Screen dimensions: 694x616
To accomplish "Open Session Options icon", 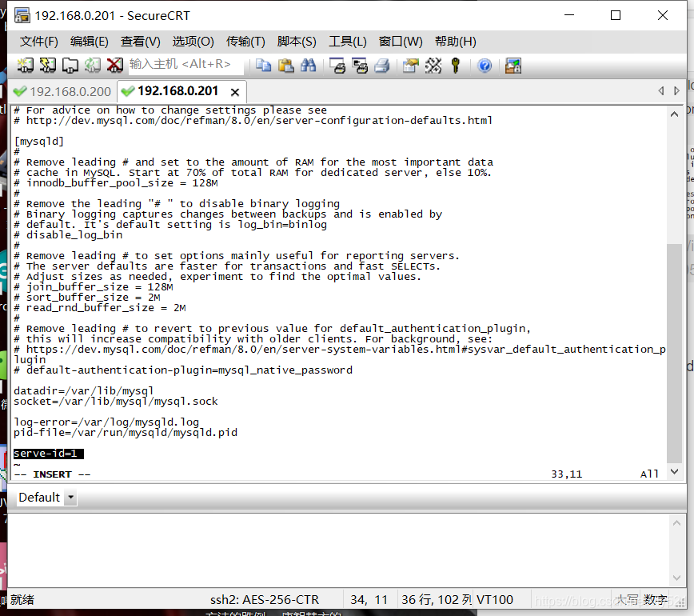I will 411,66.
